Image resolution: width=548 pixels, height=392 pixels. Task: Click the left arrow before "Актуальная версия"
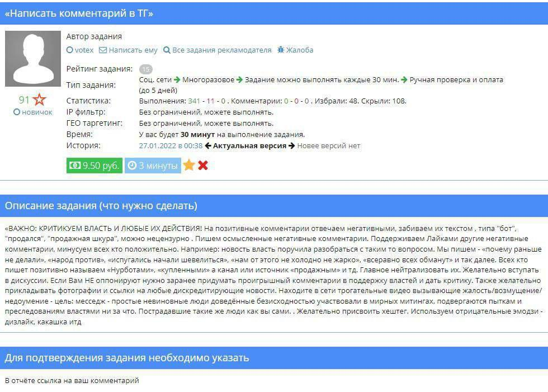[208, 146]
